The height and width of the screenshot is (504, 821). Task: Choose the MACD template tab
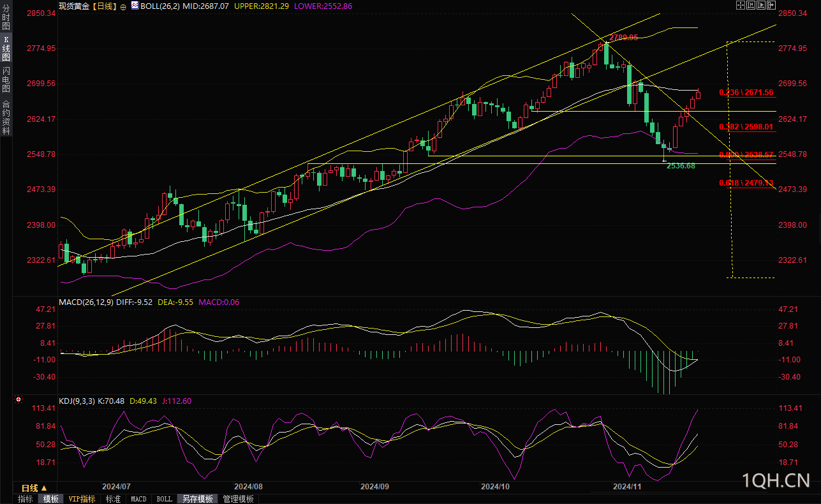[x=138, y=499]
